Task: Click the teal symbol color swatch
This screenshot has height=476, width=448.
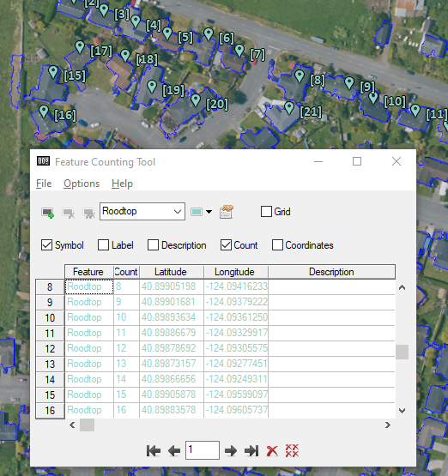Action: pyautogui.click(x=197, y=212)
